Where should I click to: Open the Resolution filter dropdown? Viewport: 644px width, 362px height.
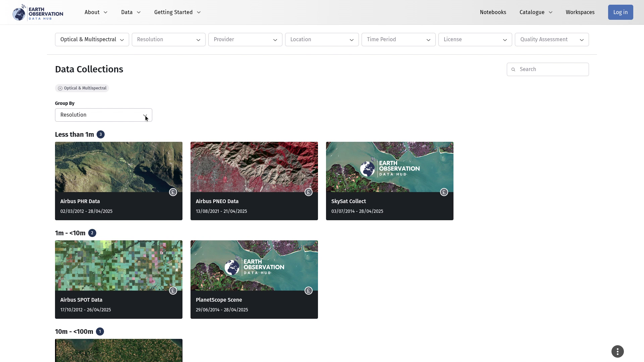tap(168, 40)
